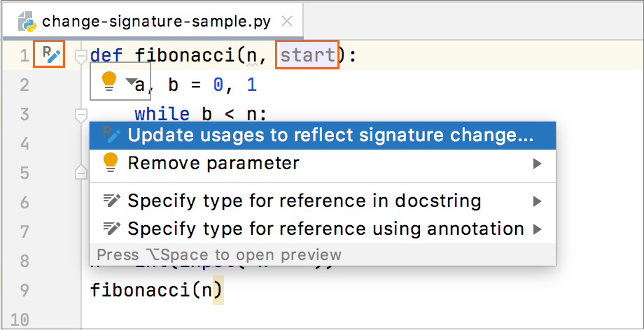Expand submenu arrow for docstring type option
644x330 pixels.
(x=537, y=201)
